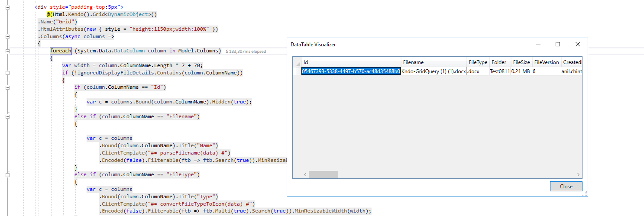Click the Close button in DataTable Visualizer
Screen dimensions: 644x216
point(566,186)
